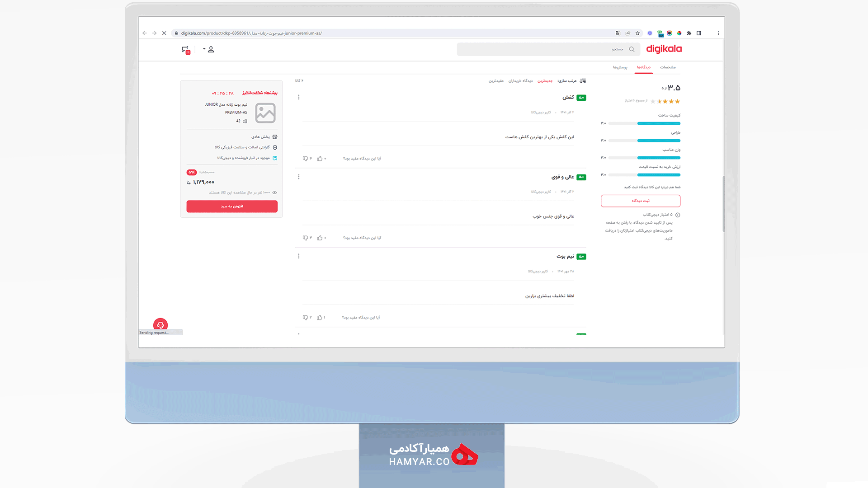Switch to the پرسش‌ها tab

coord(620,67)
